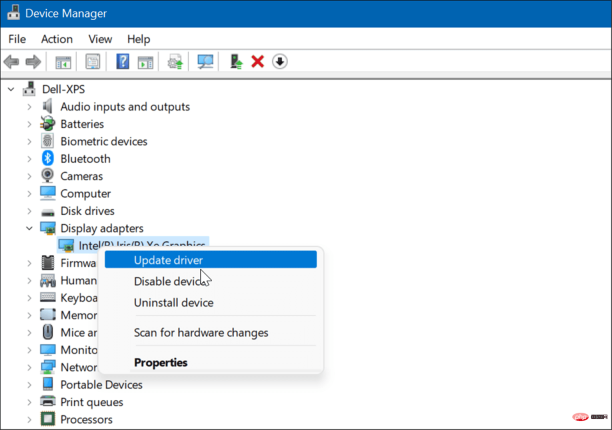
Task: Click the Dell-XPS computer icon
Action: click(29, 89)
